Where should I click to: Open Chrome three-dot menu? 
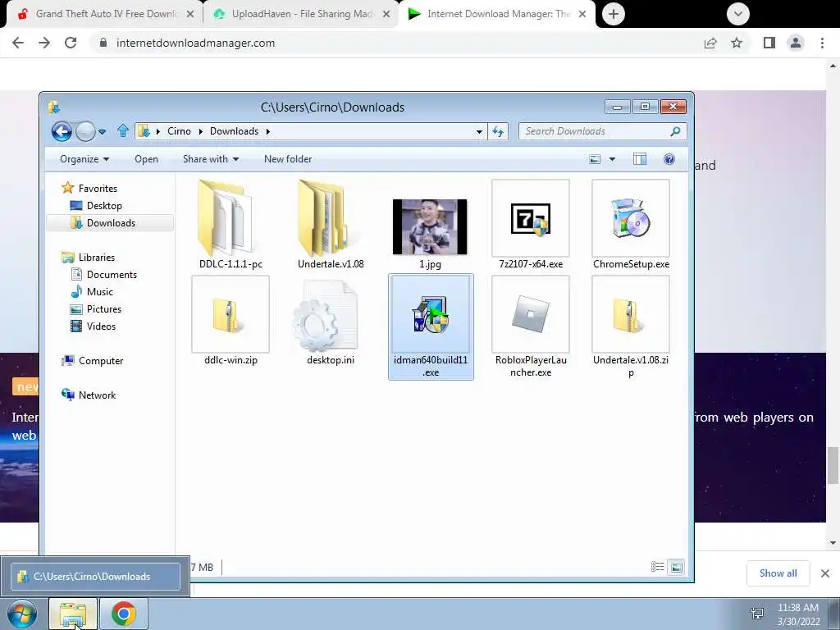tap(822, 43)
